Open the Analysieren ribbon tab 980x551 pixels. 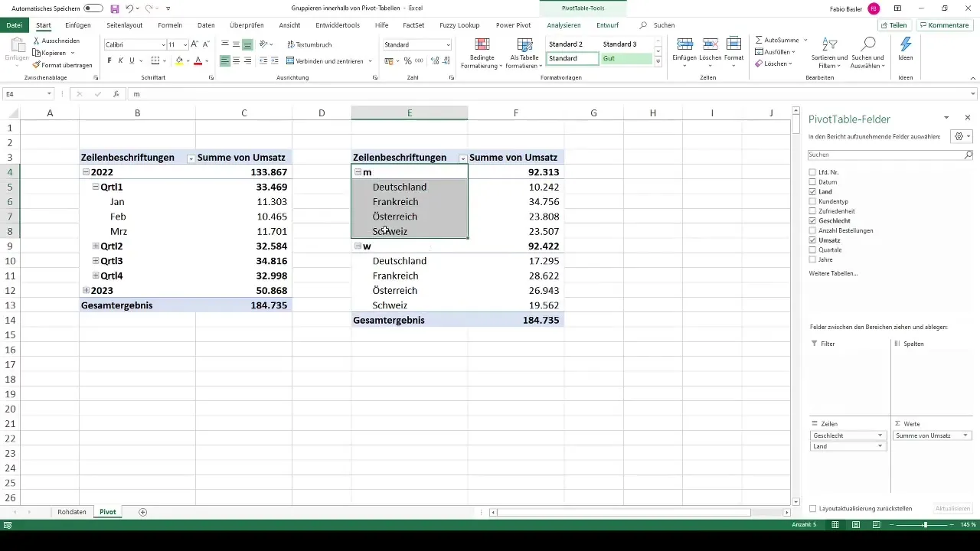pos(564,25)
